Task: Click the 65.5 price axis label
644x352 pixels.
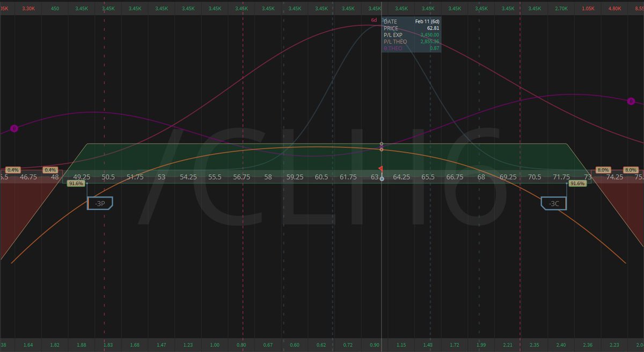Action: [x=428, y=176]
